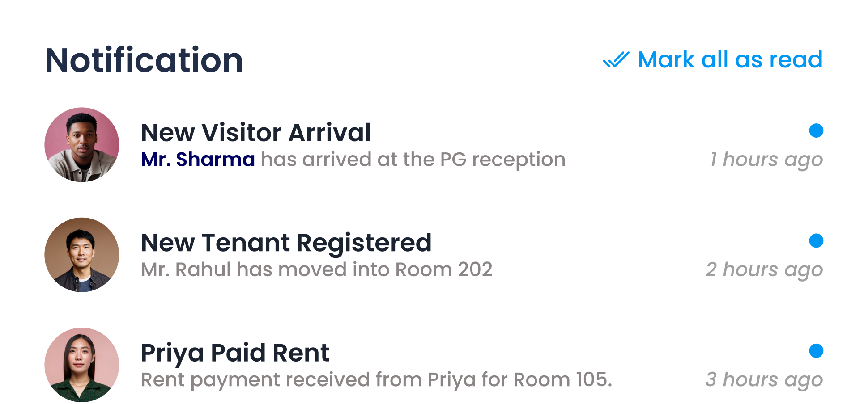Click the '2 hours ago' timestamp
This screenshot has height=404, width=868.
click(764, 269)
